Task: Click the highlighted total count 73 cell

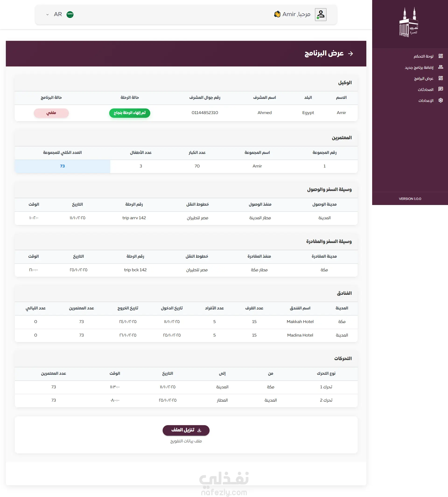Action: coord(62,166)
